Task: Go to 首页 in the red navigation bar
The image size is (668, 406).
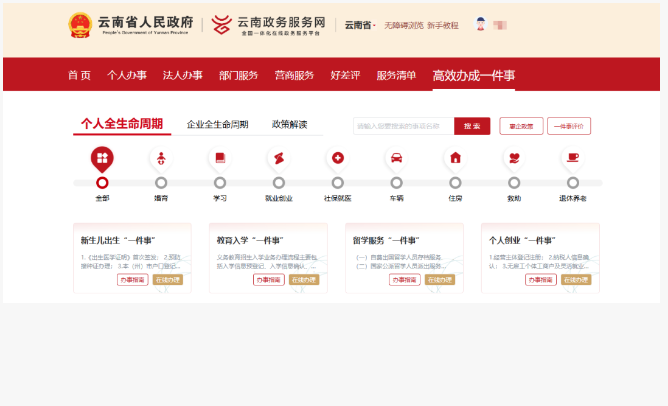Action: [x=79, y=75]
